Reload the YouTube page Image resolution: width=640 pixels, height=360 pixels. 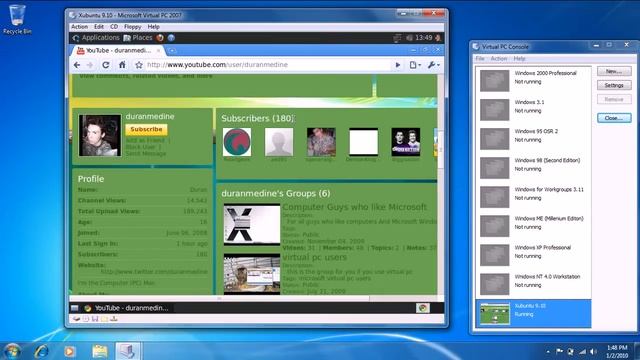coord(106,65)
